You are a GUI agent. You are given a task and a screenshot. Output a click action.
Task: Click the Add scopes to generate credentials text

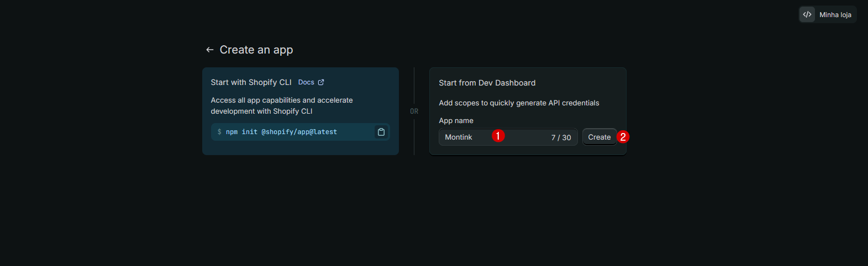(519, 103)
